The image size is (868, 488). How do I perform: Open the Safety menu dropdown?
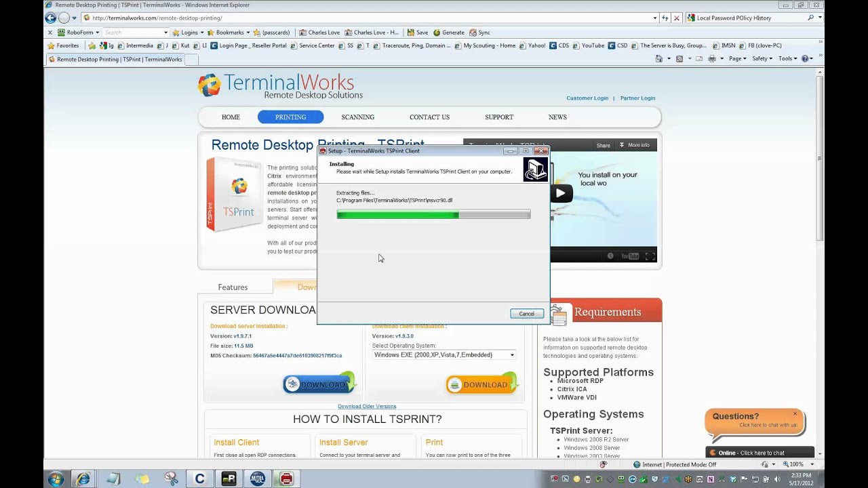click(762, 59)
